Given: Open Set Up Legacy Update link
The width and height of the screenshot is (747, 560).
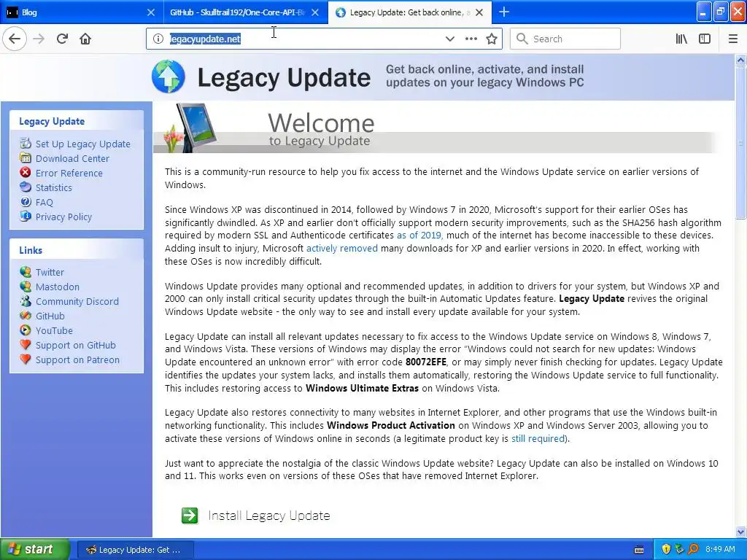Looking at the screenshot, I should tap(83, 144).
